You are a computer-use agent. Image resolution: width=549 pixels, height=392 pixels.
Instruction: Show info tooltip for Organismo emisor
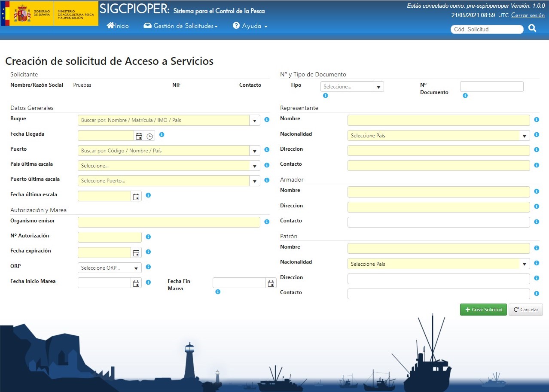(267, 222)
